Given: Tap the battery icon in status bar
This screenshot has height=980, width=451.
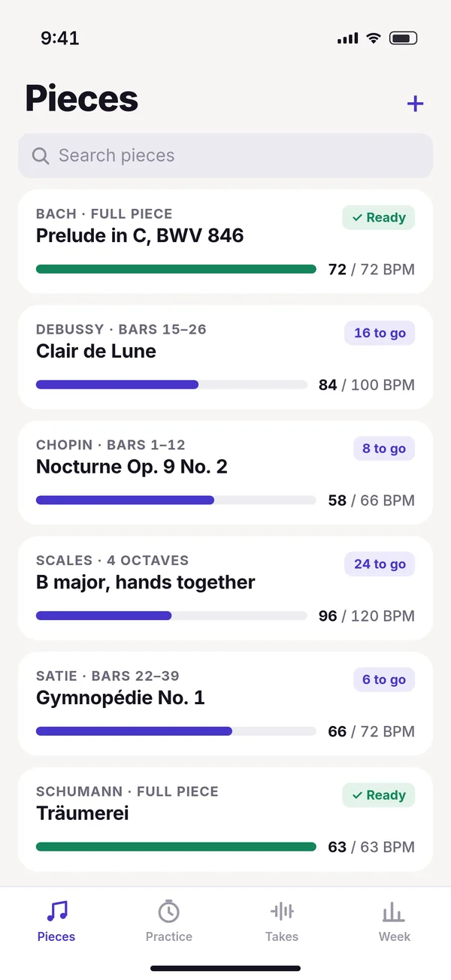Looking at the screenshot, I should tap(404, 38).
